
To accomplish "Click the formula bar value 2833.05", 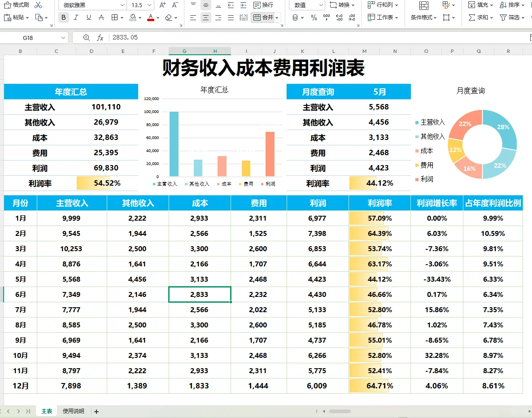I will (125, 37).
